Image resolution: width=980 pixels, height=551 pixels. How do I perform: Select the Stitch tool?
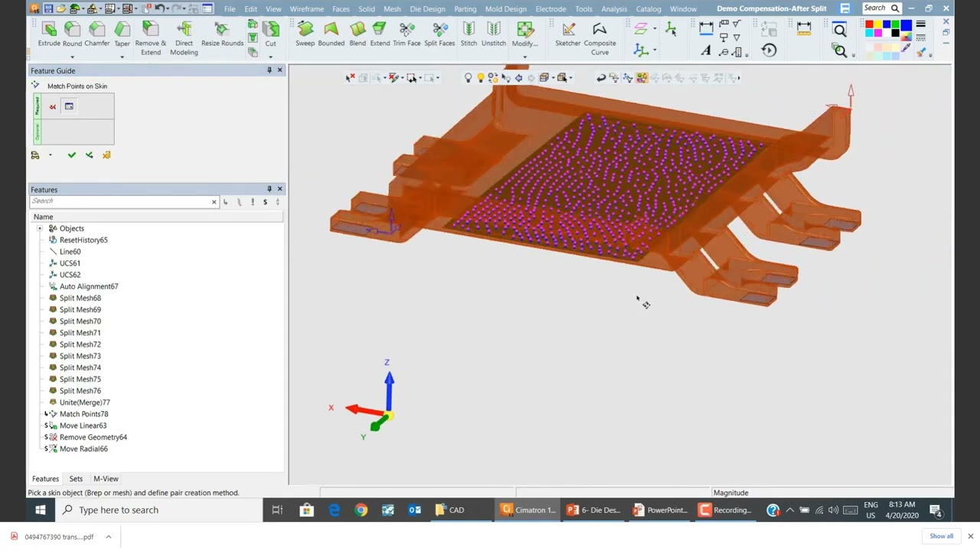pos(469,35)
